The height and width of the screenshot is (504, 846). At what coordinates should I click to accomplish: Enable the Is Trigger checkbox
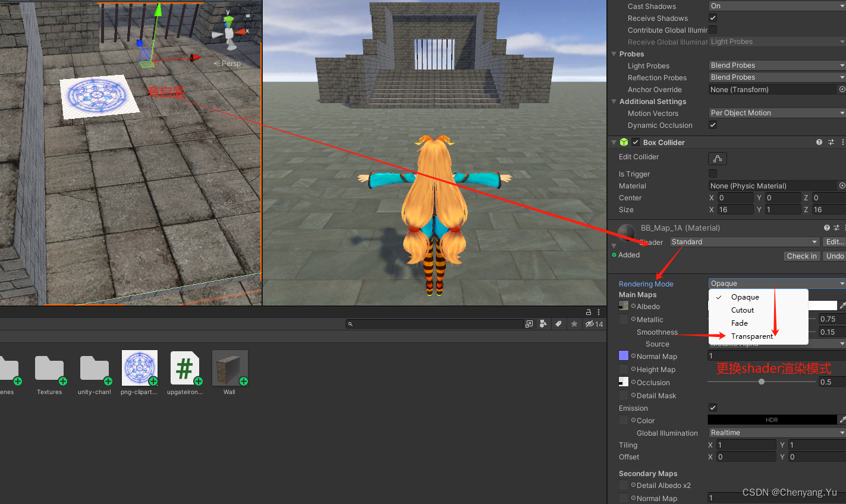coord(713,174)
